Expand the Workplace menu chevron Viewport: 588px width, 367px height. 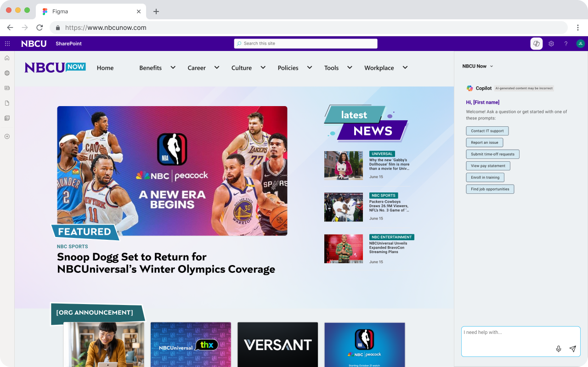point(405,68)
